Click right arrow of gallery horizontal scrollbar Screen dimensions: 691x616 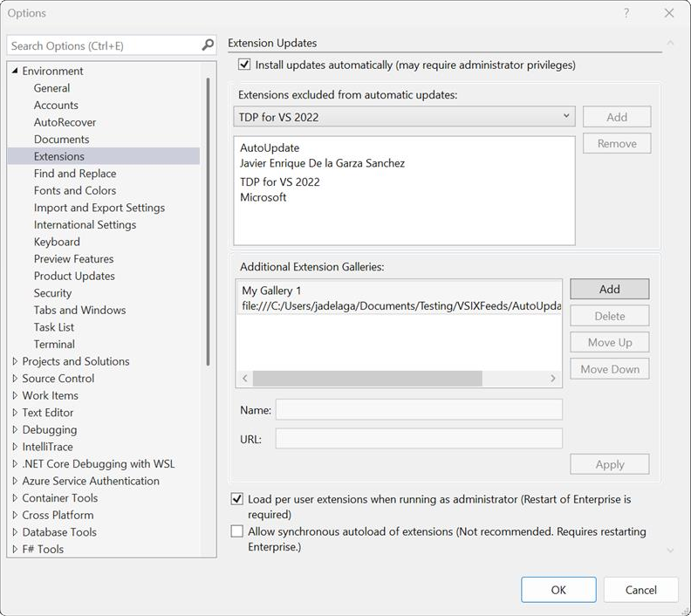tap(553, 379)
